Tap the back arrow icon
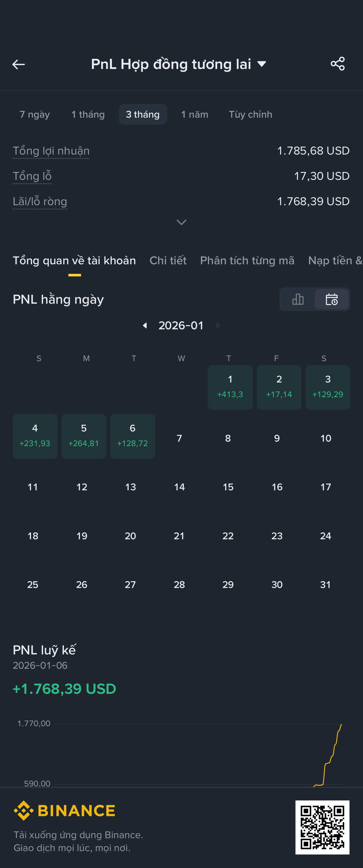Image resolution: width=363 pixels, height=868 pixels. pos(19,64)
